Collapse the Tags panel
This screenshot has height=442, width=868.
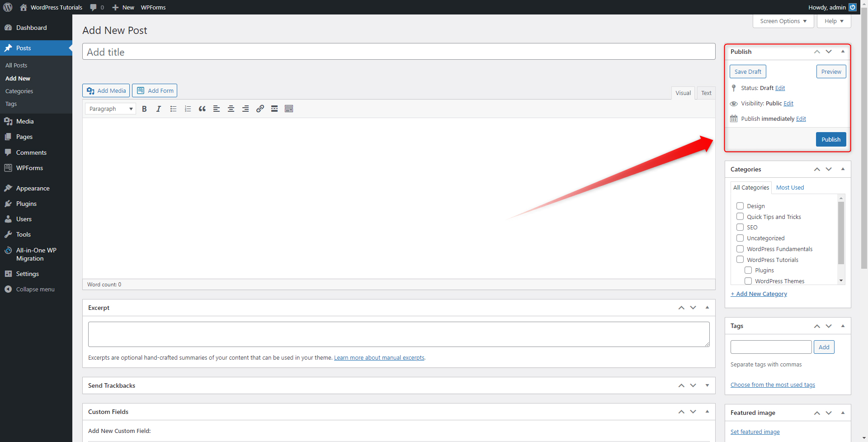[843, 326]
